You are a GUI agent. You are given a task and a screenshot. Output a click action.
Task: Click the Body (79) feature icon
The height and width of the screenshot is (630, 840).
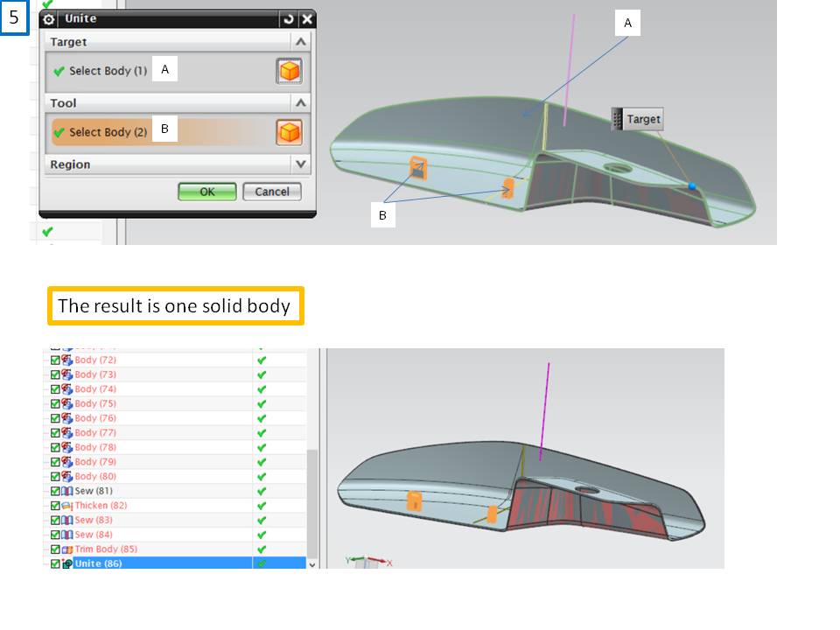click(67, 462)
